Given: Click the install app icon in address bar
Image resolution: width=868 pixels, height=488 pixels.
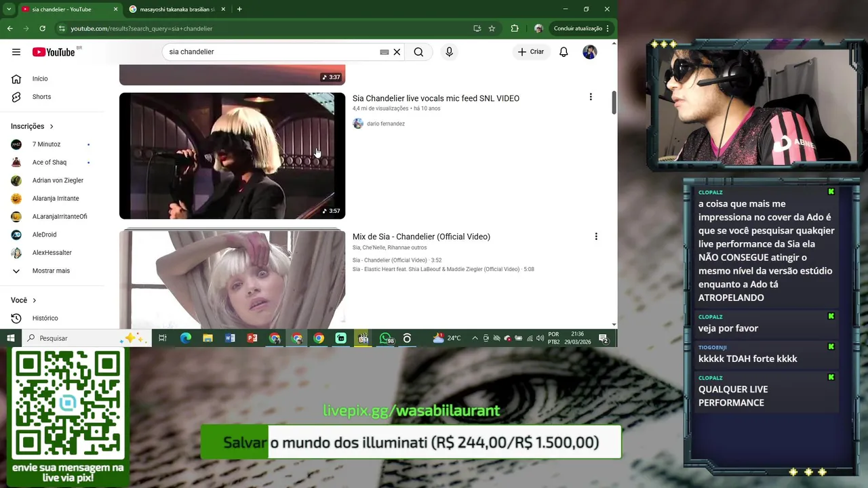Looking at the screenshot, I should (477, 28).
